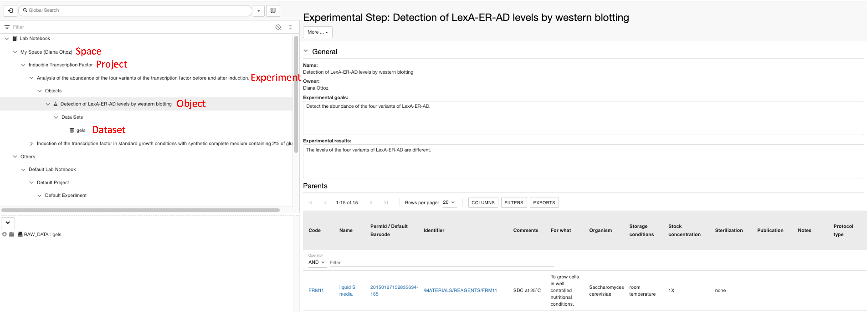Image resolution: width=868 pixels, height=312 pixels.
Task: Collapse My Space (Diana Ottoz) node
Action: 15,52
